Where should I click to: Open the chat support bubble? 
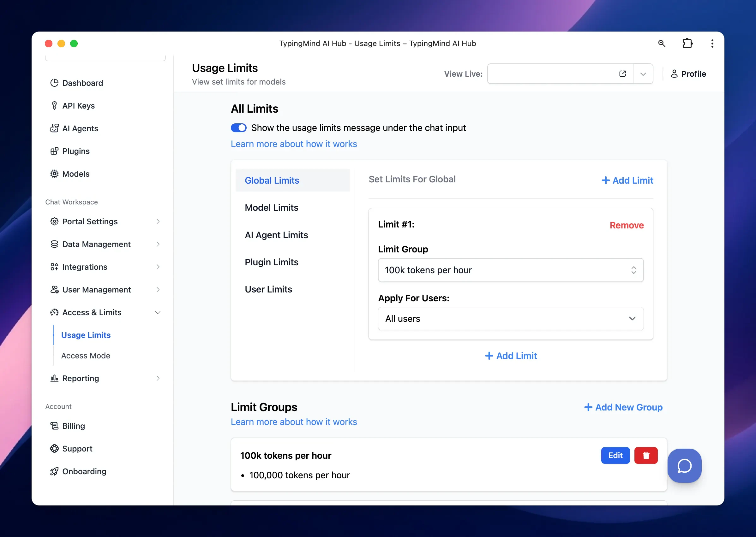click(685, 466)
